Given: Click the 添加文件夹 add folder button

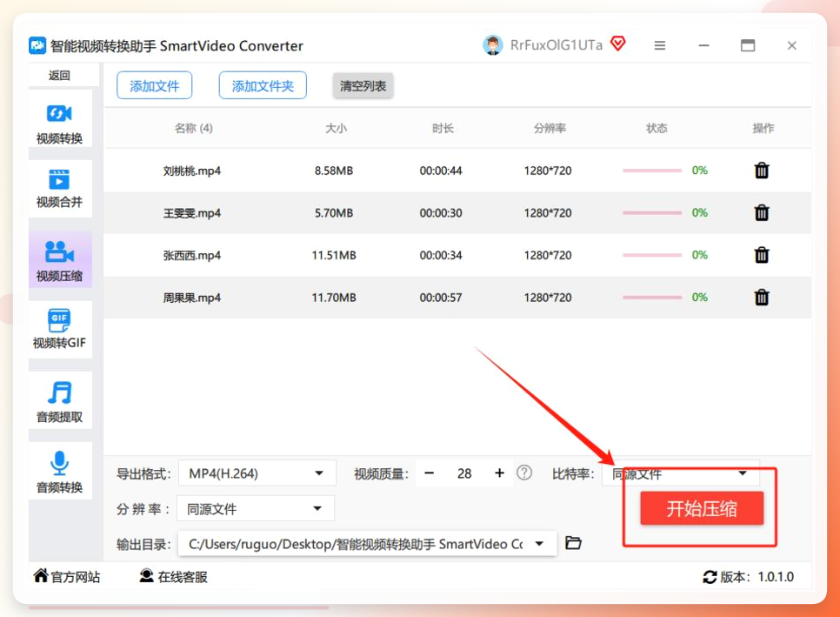Looking at the screenshot, I should [x=263, y=86].
